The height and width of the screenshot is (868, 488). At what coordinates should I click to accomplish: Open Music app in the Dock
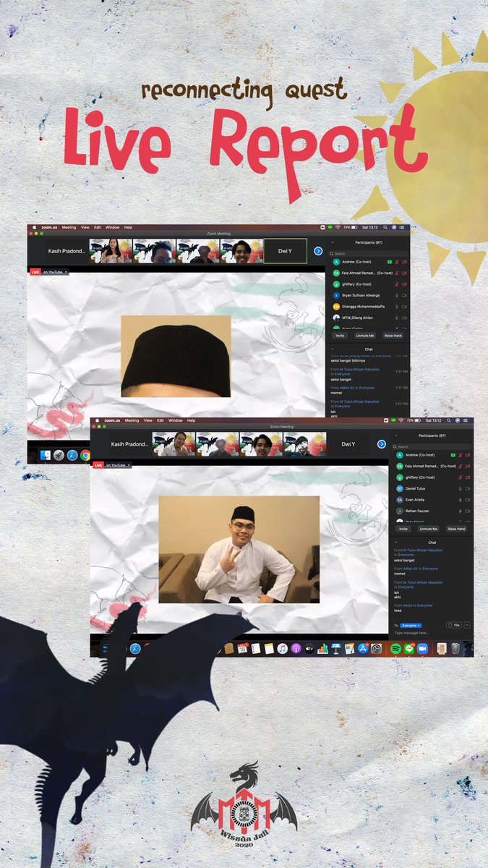click(x=283, y=648)
